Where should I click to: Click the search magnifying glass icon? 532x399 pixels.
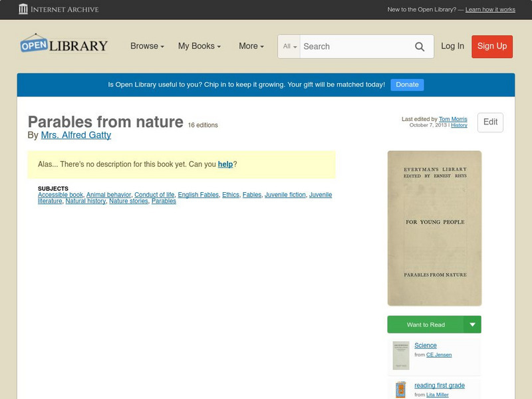pyautogui.click(x=420, y=47)
